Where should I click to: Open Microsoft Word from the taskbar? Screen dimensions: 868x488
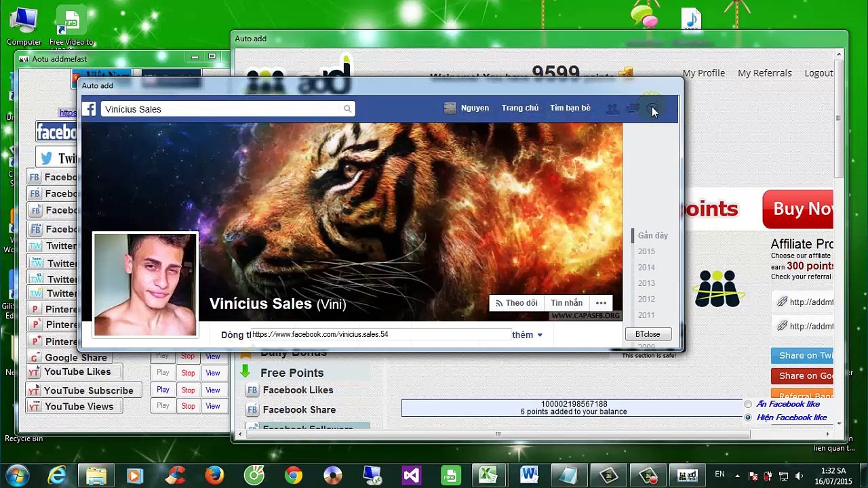pyautogui.click(x=529, y=475)
